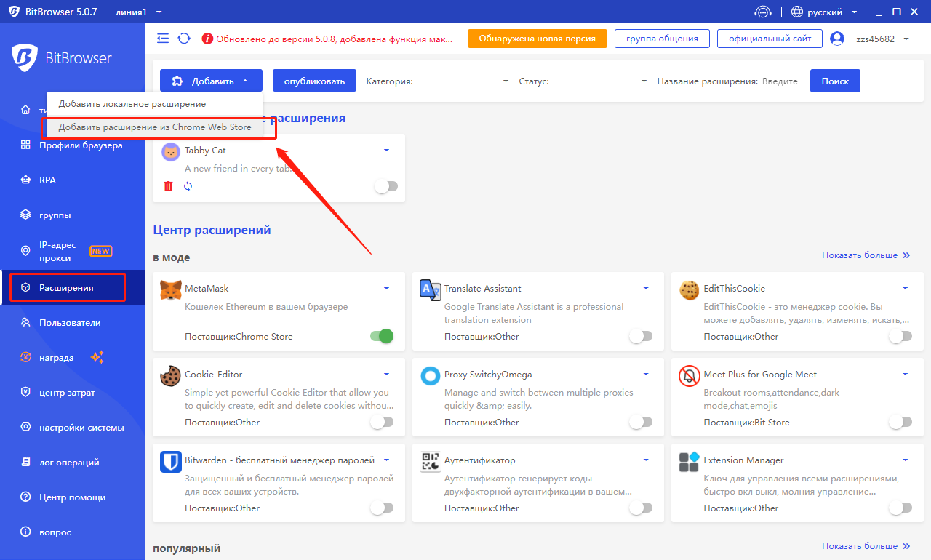Click the Обнаружена новая версия button
The height and width of the screenshot is (560, 931).
tap(537, 39)
